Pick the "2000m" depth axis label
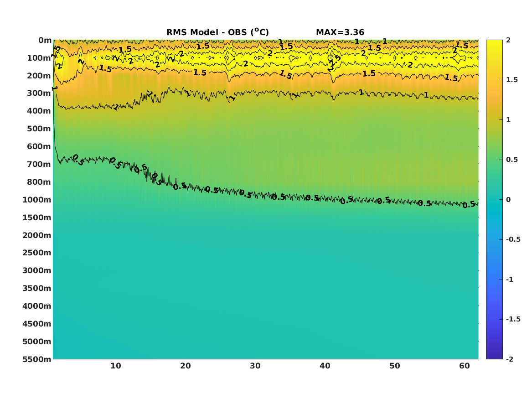This screenshot has height=399, width=532. [x=37, y=235]
